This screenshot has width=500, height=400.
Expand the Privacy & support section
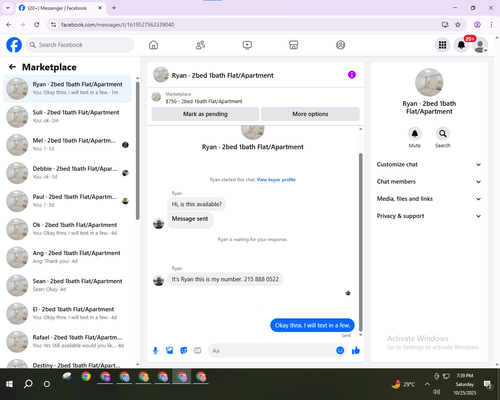pos(429,216)
